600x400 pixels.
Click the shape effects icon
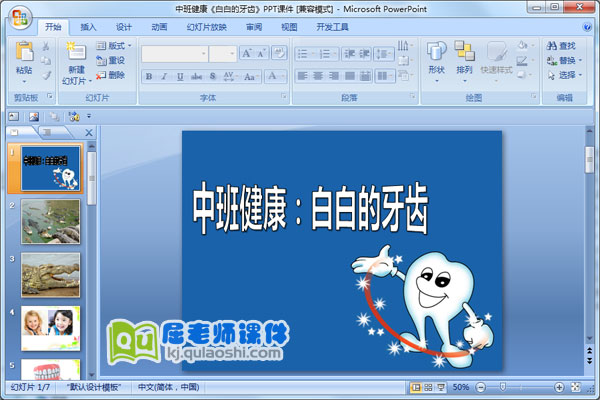coord(524,75)
